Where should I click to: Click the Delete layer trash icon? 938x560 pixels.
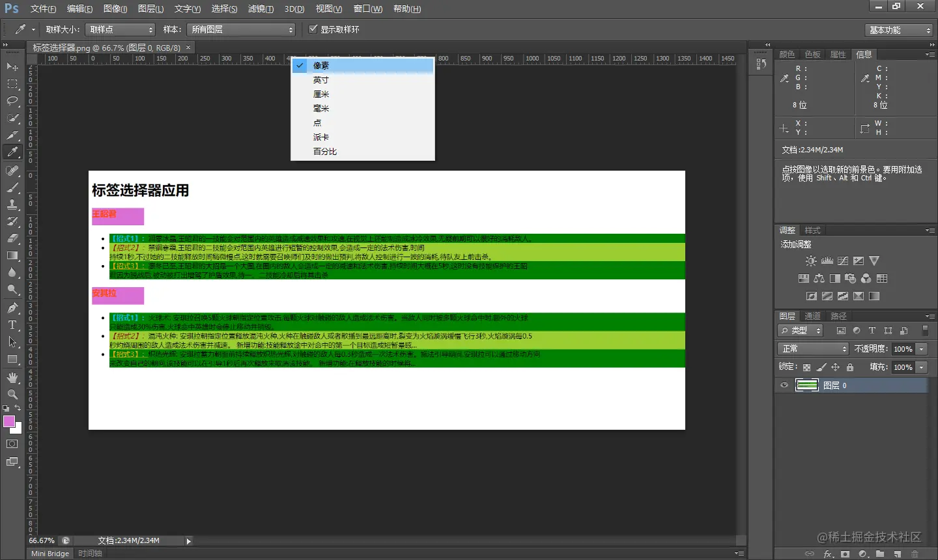point(915,554)
